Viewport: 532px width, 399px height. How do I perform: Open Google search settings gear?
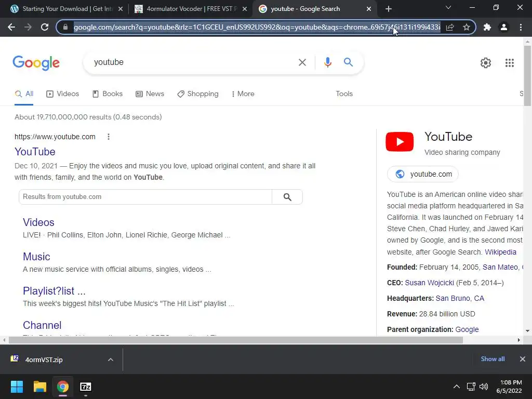click(x=486, y=63)
